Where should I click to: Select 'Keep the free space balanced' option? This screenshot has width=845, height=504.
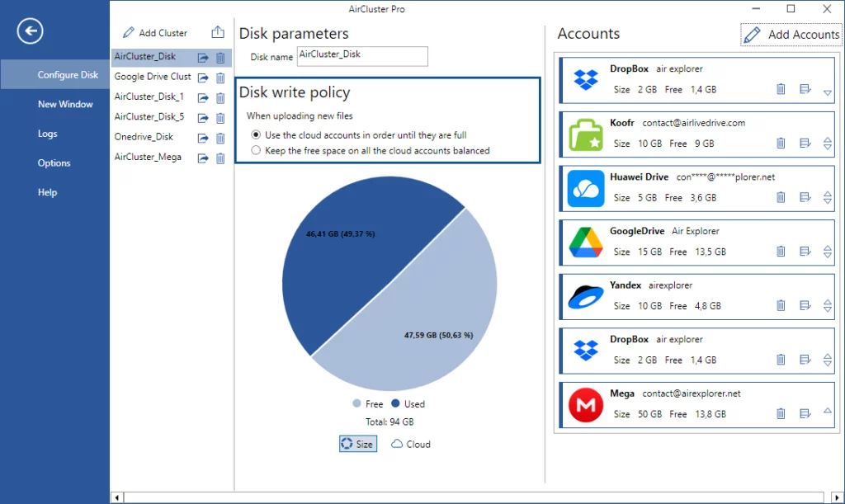point(257,151)
